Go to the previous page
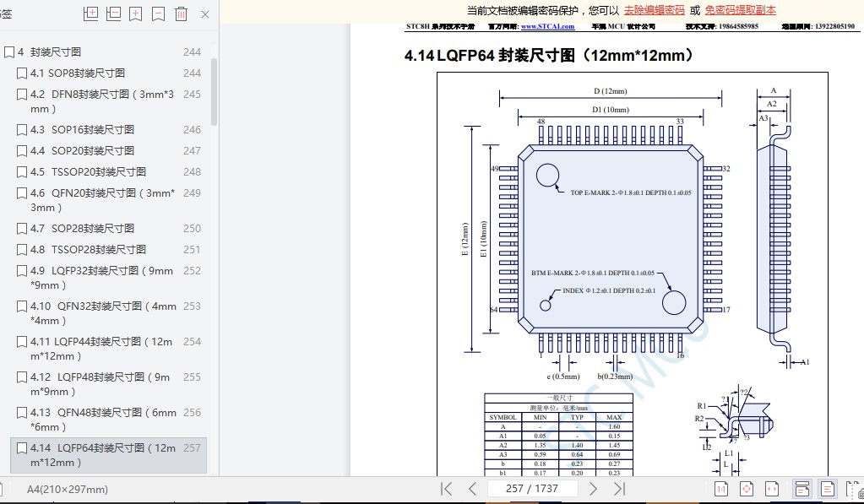 click(472, 489)
